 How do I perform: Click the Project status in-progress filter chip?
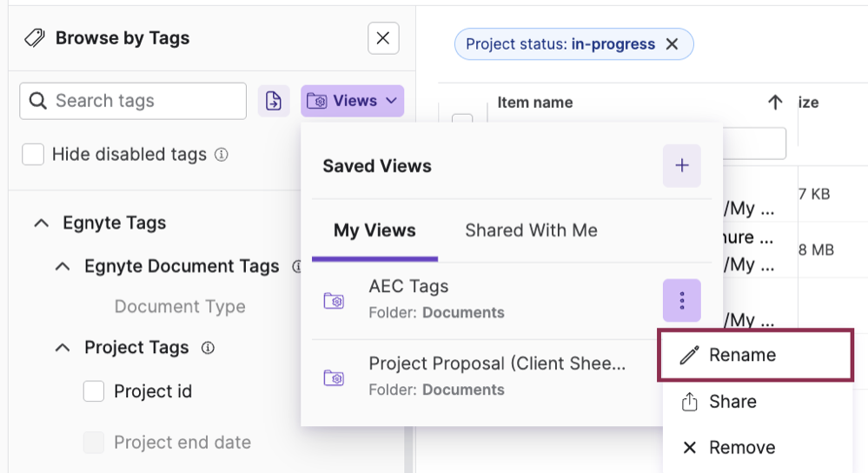click(573, 44)
